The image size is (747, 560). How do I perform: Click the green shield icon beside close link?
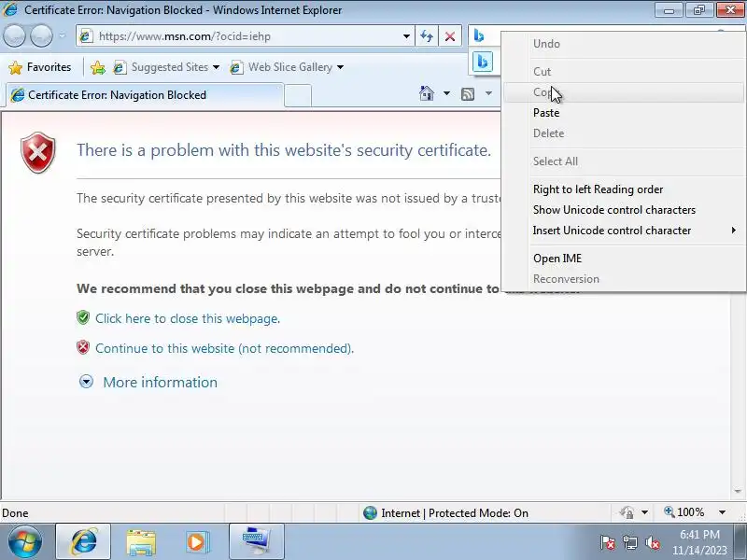coord(83,317)
